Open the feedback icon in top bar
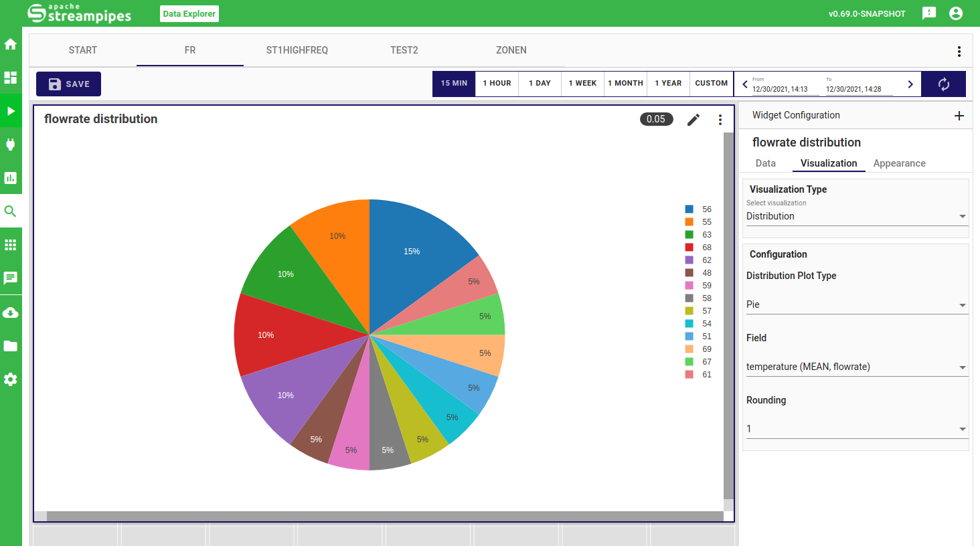The image size is (980, 546). (x=928, y=13)
